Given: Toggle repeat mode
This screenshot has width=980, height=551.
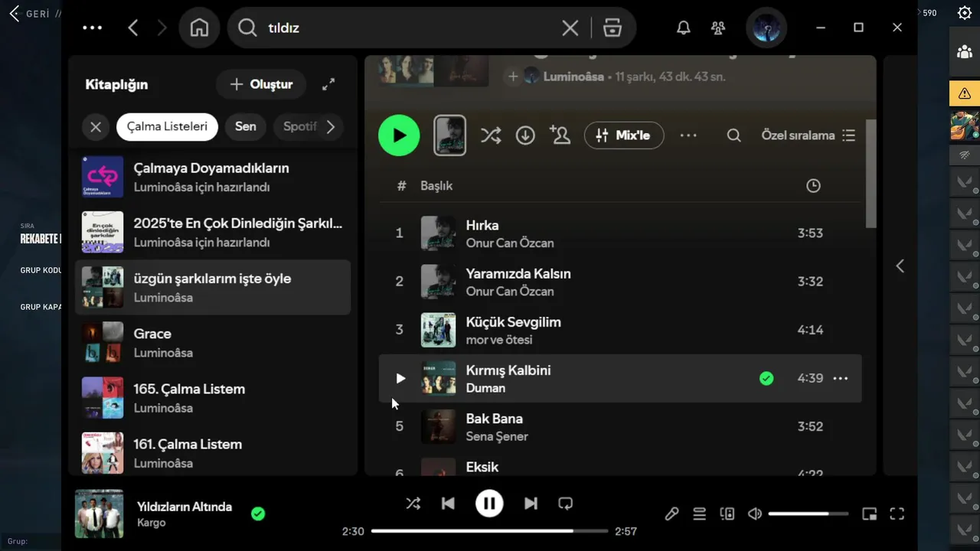Looking at the screenshot, I should (x=566, y=504).
